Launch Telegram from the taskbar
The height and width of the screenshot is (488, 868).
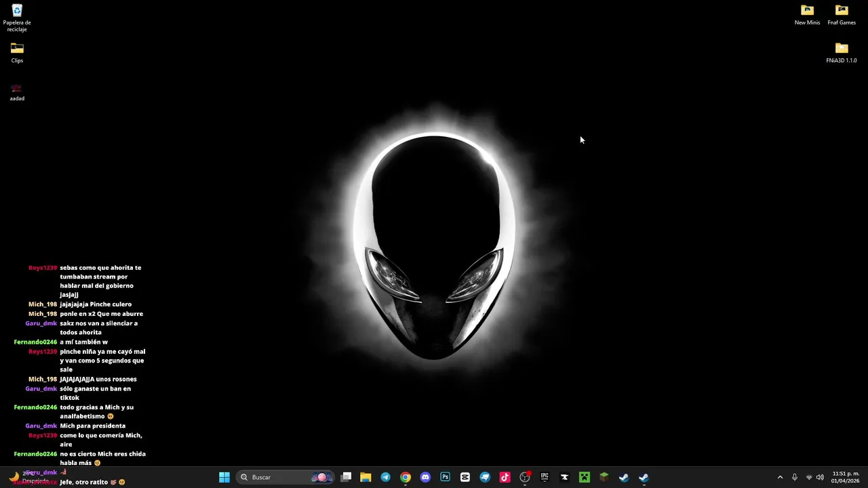click(x=385, y=477)
